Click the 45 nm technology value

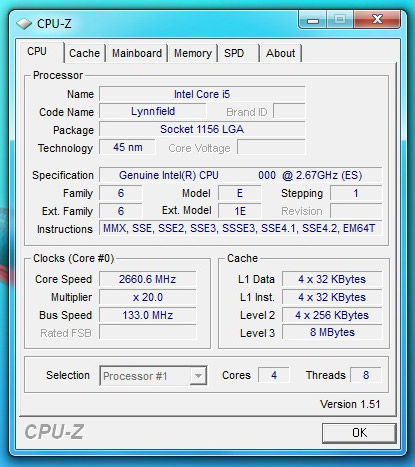point(127,147)
